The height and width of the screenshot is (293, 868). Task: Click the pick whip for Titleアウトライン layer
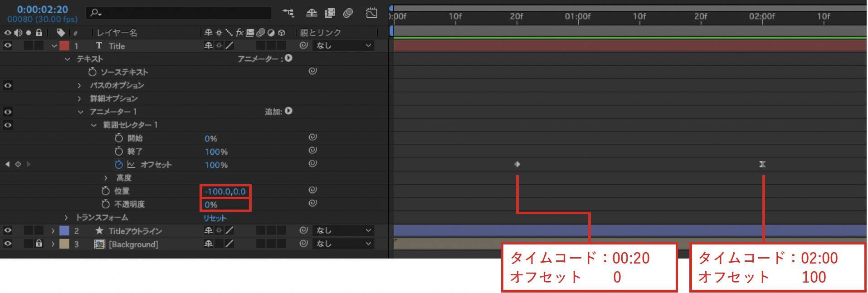pos(303,230)
